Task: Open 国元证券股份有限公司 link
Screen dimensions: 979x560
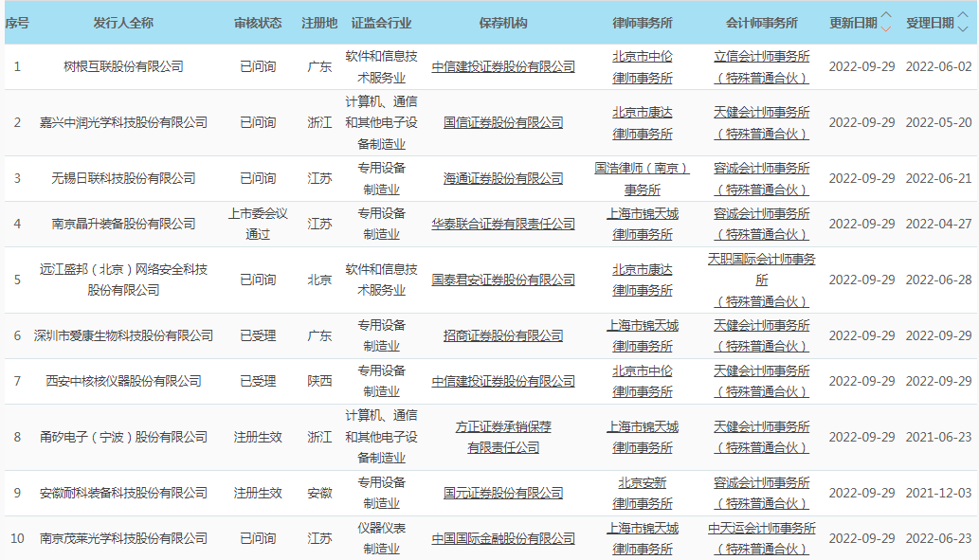Action: pos(503,494)
